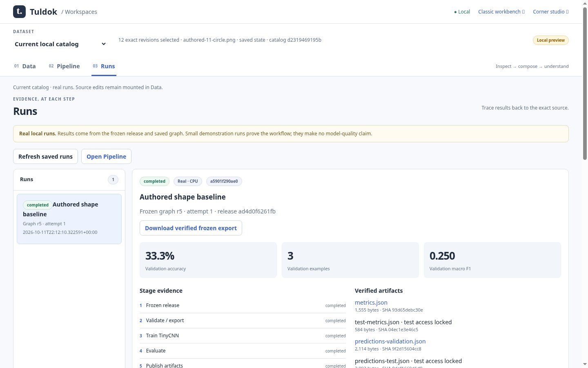Click the 3 Validation examples card
The height and width of the screenshot is (368, 588).
(350, 260)
